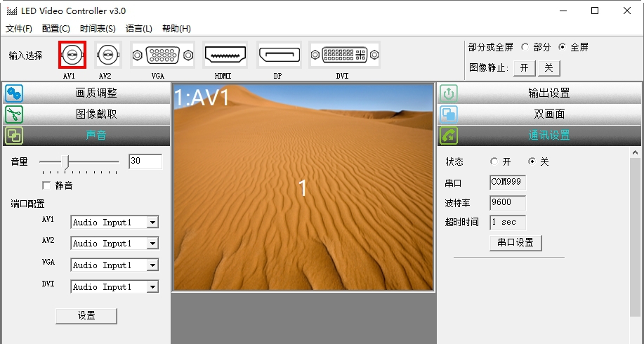The image size is (644, 344).
Task: Select the 部分 radio button
Action: point(525,47)
